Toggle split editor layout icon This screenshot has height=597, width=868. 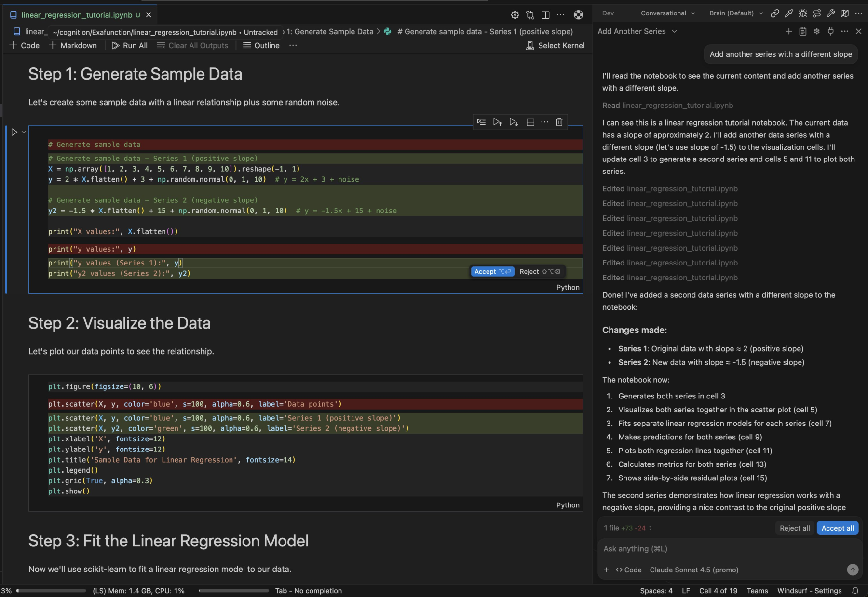click(x=545, y=15)
